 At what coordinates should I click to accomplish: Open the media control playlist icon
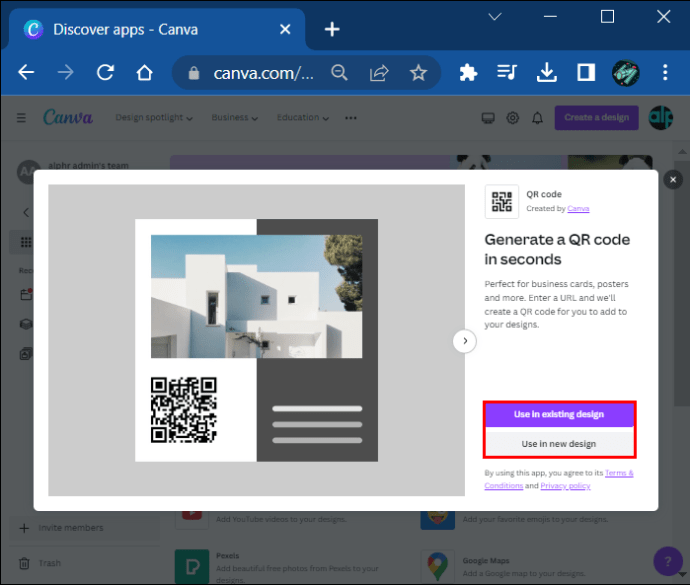click(x=507, y=72)
